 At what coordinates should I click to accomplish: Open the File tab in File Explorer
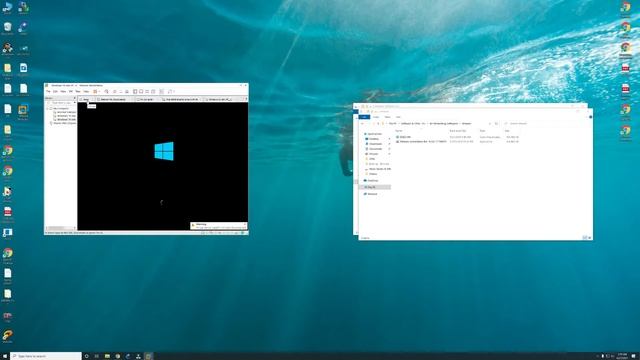(364, 117)
